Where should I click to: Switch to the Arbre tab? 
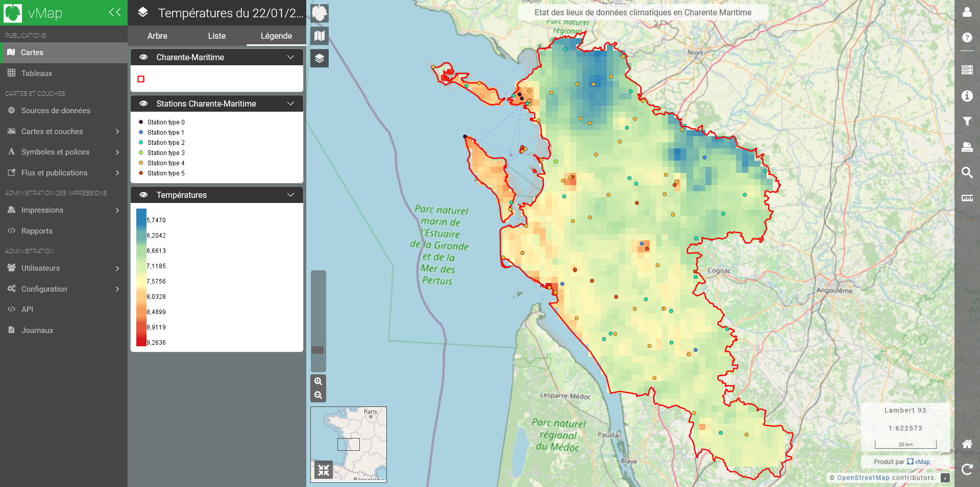click(x=157, y=36)
